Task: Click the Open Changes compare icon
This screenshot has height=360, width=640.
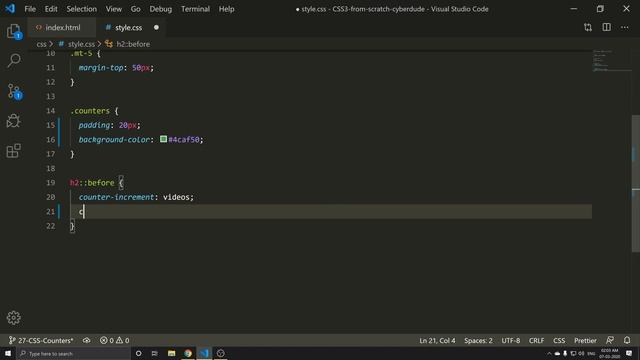Action: click(588, 27)
